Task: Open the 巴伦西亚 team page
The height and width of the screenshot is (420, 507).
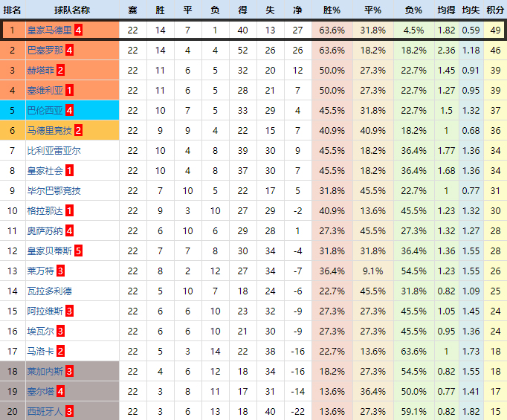Action: 45,110
